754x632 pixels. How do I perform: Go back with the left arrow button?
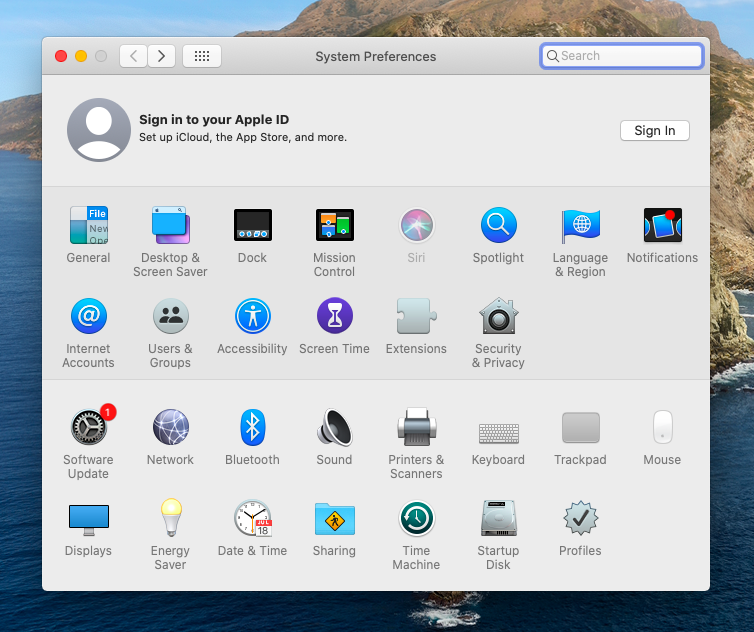coord(134,56)
